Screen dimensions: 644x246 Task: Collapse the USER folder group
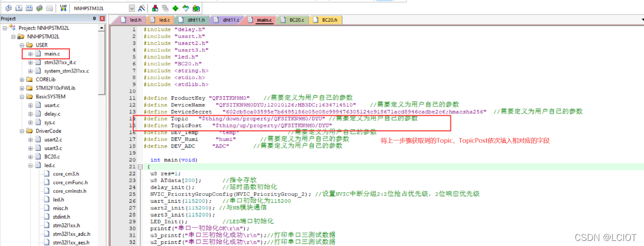[x=22, y=45]
